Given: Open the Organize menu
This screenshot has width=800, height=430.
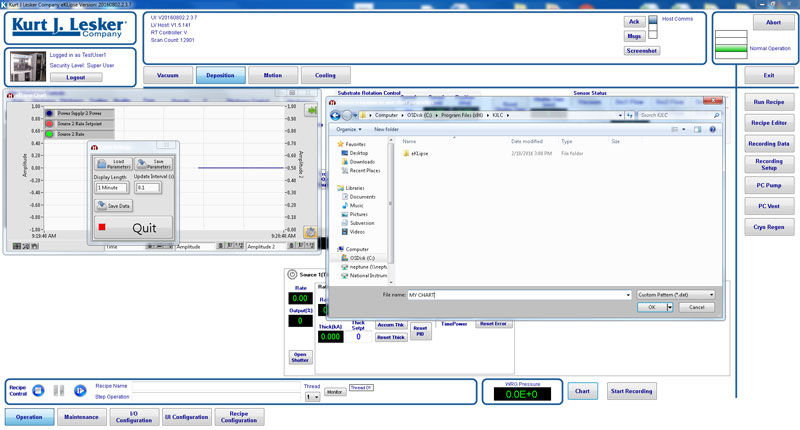Looking at the screenshot, I should pyautogui.click(x=349, y=130).
